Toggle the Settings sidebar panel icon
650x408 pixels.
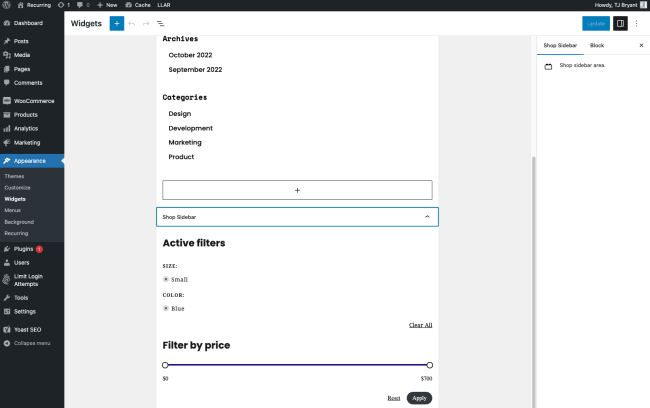[x=620, y=22]
